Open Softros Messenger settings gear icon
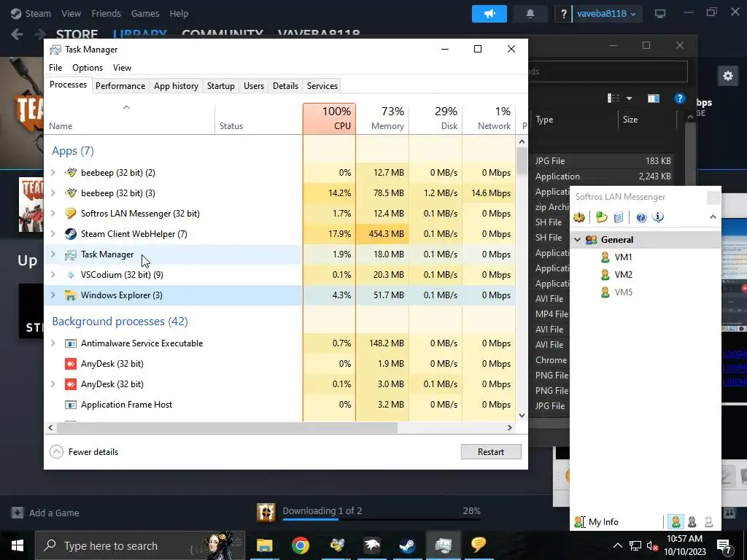747x560 pixels. click(x=578, y=217)
